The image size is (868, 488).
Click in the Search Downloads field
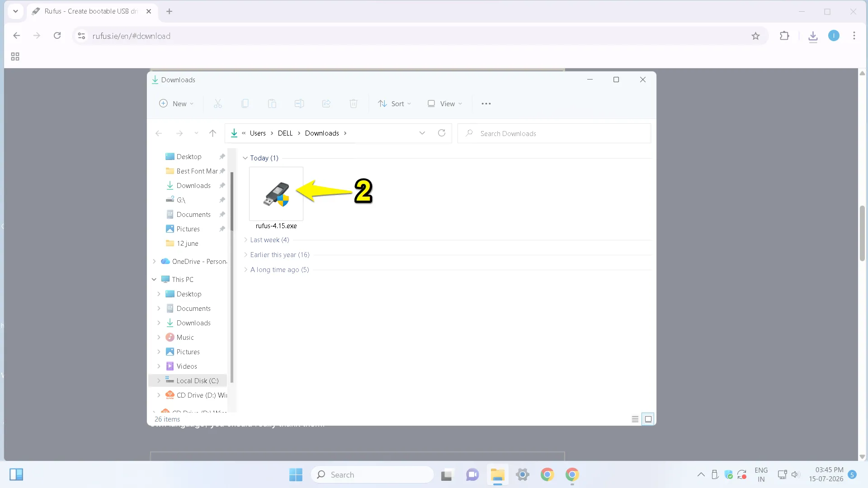click(x=554, y=133)
